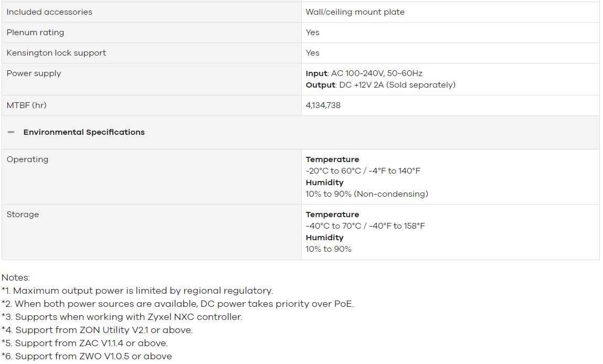603x364 pixels.
Task: Click the Output DC +12V 2A text
Action: (x=380, y=84)
